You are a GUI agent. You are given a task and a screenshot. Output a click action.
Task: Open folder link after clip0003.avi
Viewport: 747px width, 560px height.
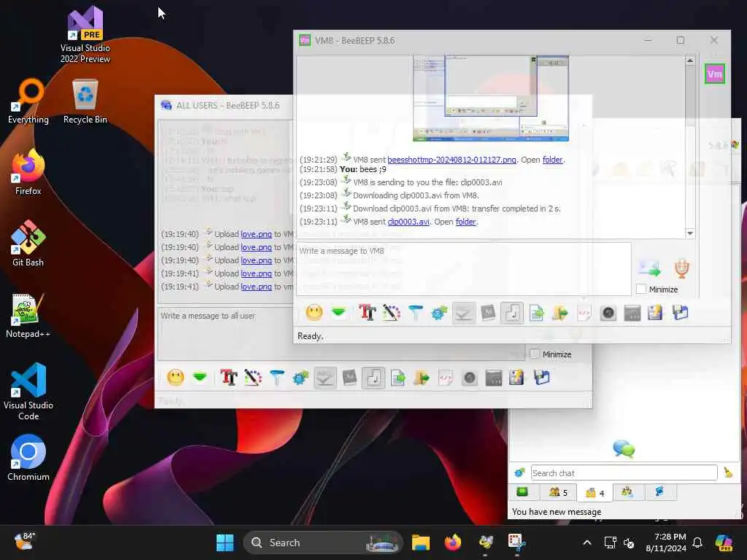pos(465,222)
